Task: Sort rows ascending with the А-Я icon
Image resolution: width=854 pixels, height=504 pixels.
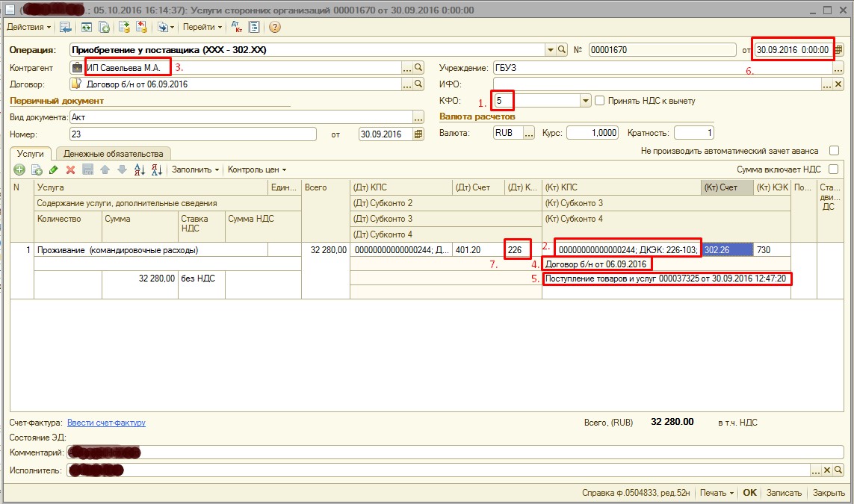Action: pyautogui.click(x=139, y=169)
